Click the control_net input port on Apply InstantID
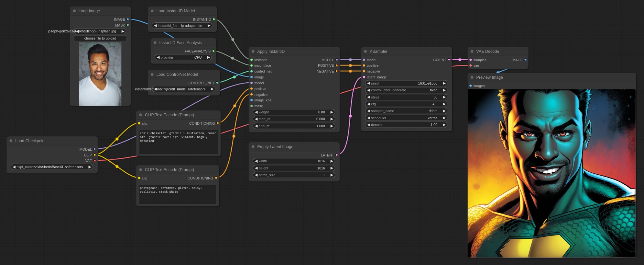644x265 pixels. coord(252,71)
